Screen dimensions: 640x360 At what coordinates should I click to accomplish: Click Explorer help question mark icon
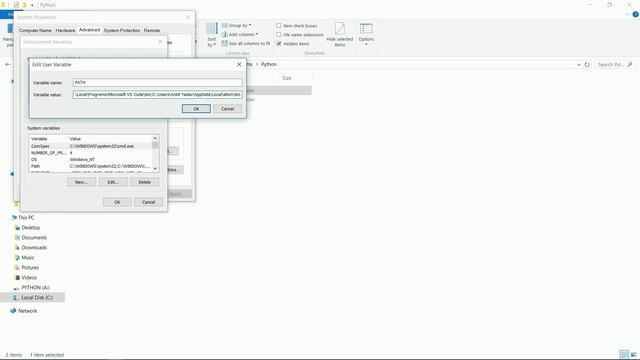point(635,14)
